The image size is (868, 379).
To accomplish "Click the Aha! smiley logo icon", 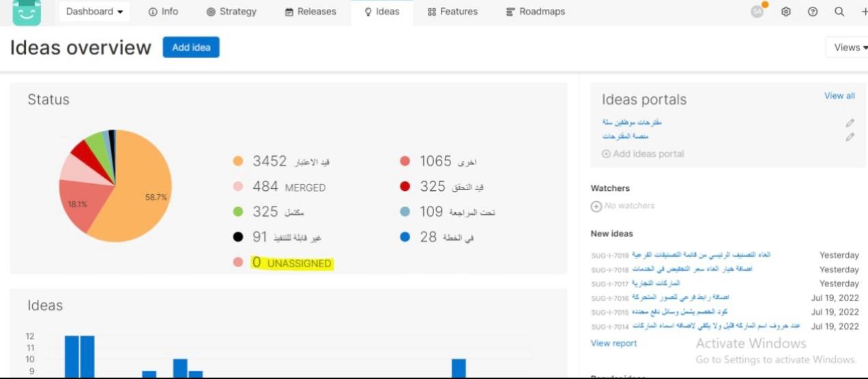I will click(x=27, y=12).
